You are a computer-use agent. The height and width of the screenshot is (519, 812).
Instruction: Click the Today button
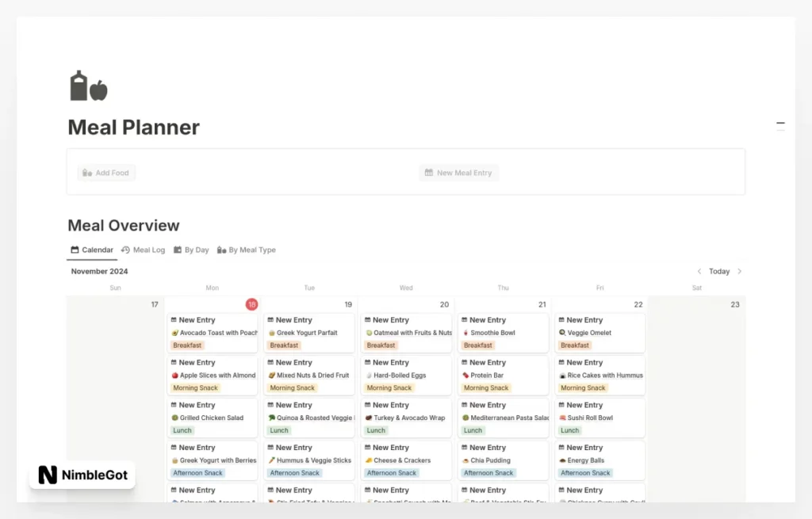click(719, 271)
